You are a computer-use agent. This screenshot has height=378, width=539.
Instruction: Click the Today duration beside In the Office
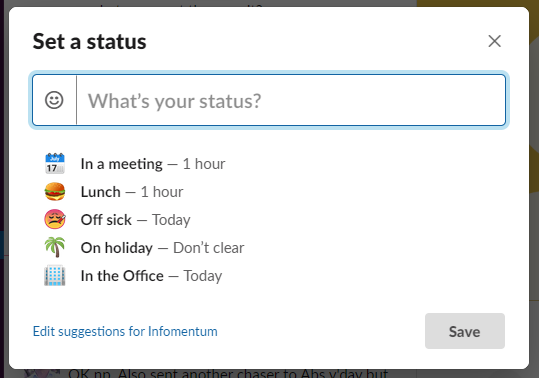click(203, 276)
